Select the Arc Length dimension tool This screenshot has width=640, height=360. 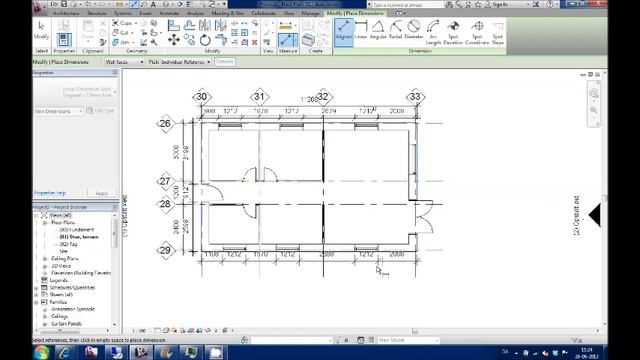pyautogui.click(x=433, y=33)
